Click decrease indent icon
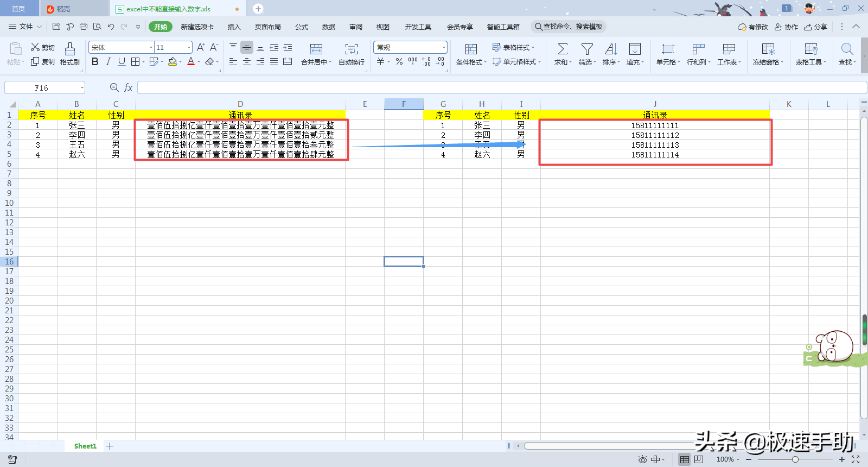Viewport: 868px width, 467px height. point(274,47)
